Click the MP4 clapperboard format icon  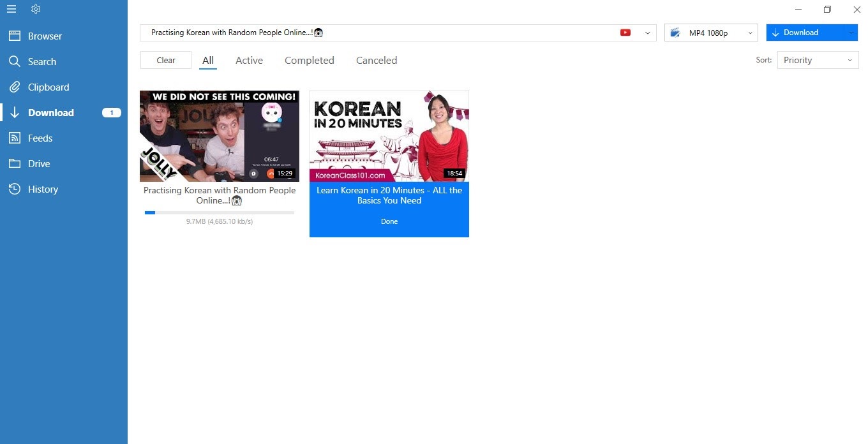pyautogui.click(x=675, y=33)
